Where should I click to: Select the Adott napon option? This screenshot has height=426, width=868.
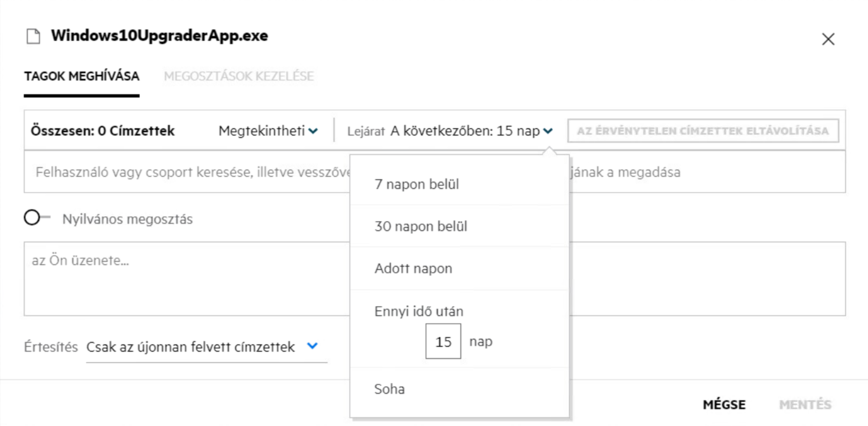coord(413,269)
